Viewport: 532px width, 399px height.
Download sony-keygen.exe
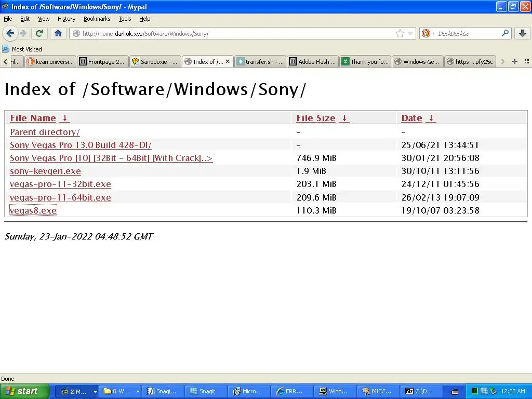point(46,171)
